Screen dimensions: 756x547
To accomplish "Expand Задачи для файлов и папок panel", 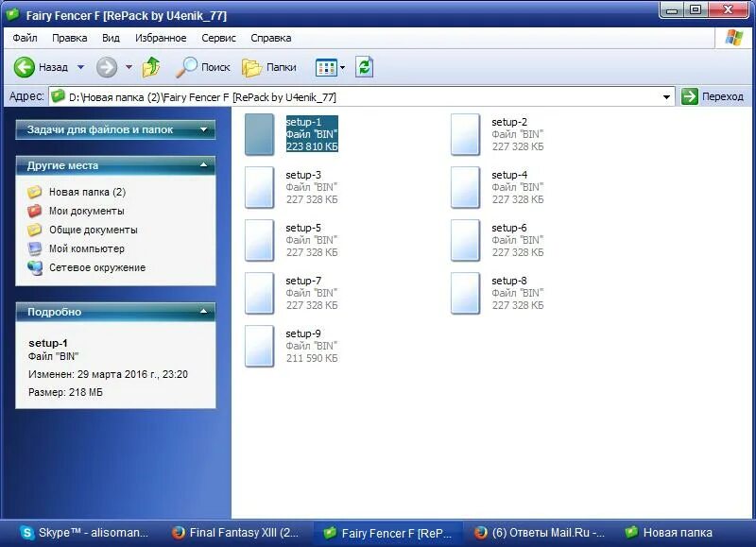I will (203, 129).
